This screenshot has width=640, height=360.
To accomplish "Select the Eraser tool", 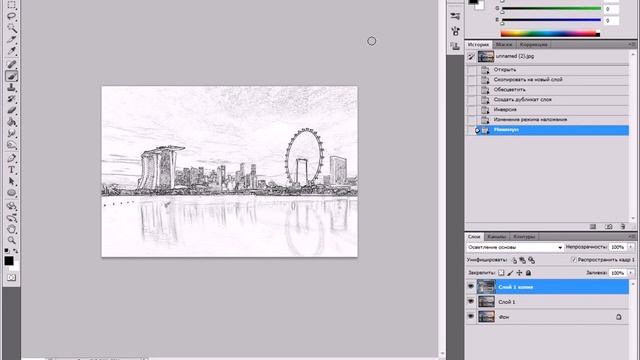I will 11,110.
